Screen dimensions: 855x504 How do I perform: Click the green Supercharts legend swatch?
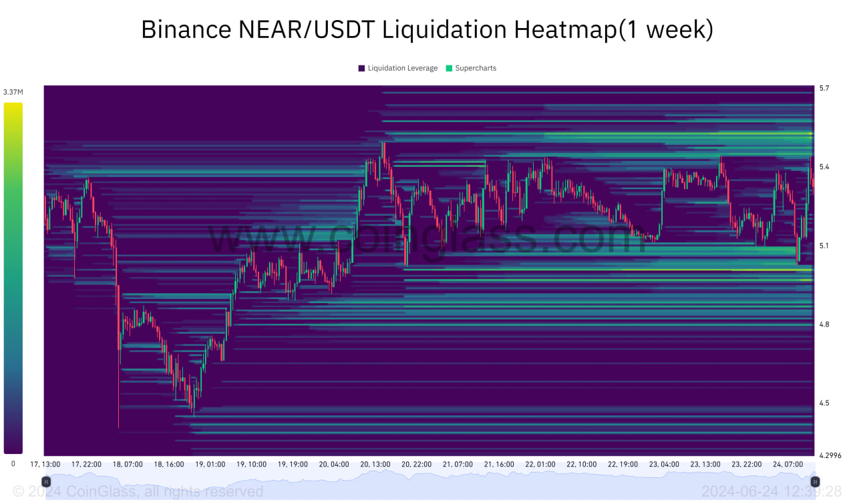(x=449, y=68)
